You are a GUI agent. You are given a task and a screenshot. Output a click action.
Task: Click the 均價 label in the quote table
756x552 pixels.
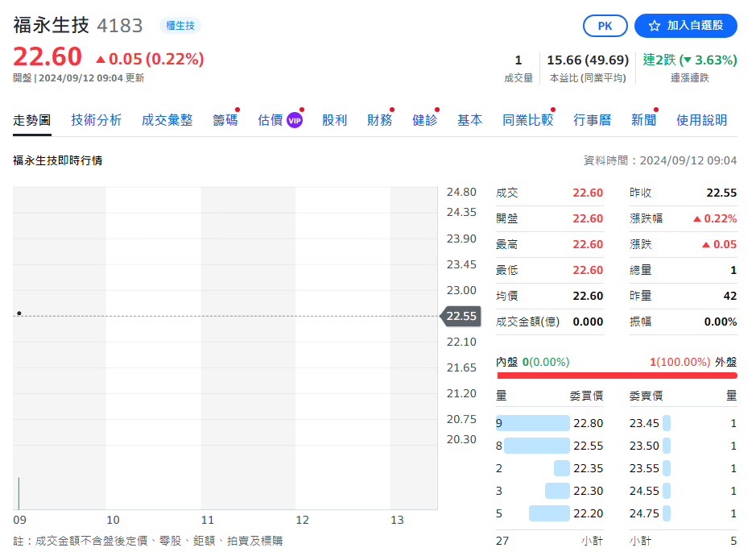coord(506,296)
